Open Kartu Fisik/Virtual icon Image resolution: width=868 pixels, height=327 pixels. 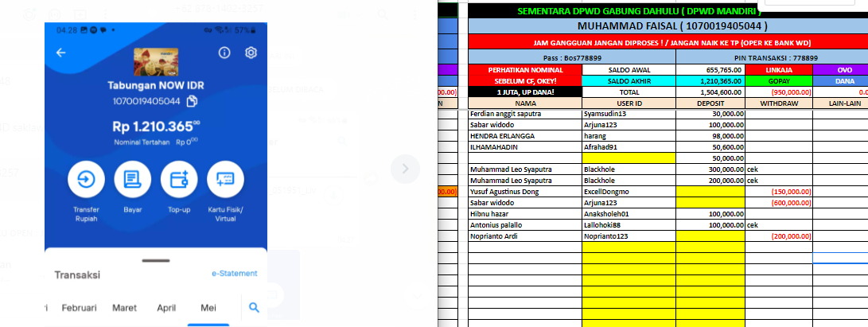pyautogui.click(x=225, y=179)
